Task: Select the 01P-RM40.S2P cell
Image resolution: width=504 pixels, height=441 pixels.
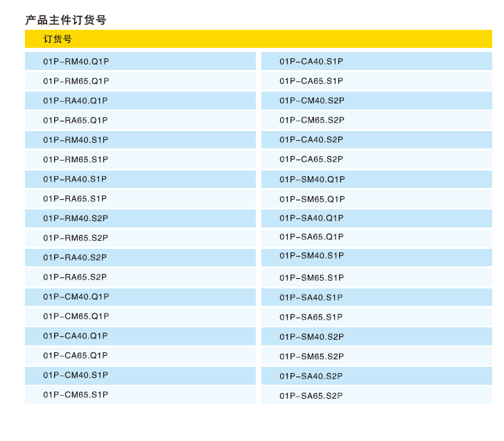Action: [76, 218]
